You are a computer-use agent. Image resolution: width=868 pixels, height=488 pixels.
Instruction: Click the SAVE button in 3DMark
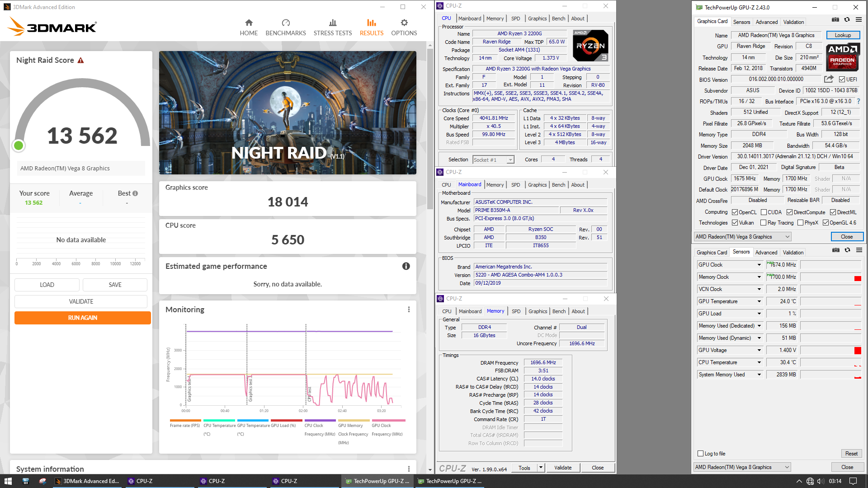coord(115,285)
